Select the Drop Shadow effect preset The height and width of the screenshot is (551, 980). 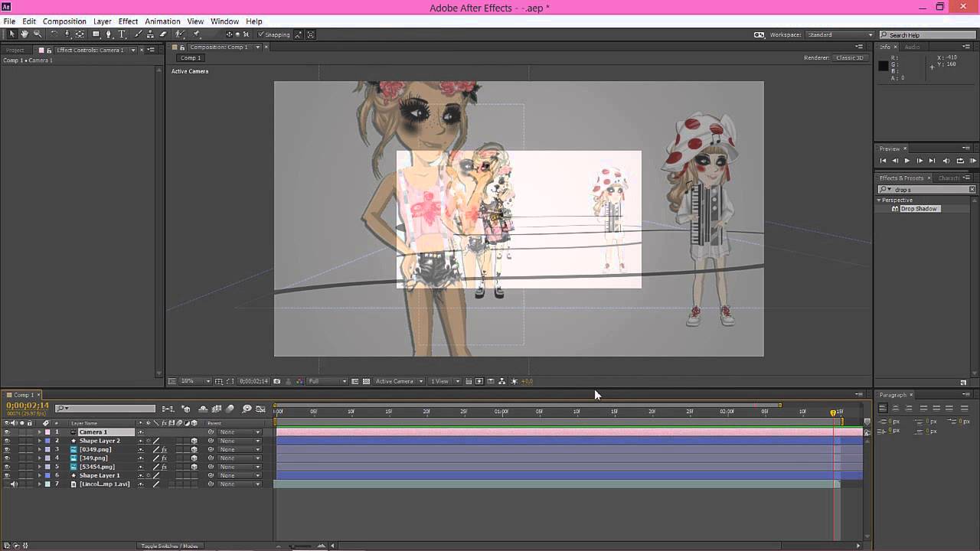(x=918, y=209)
